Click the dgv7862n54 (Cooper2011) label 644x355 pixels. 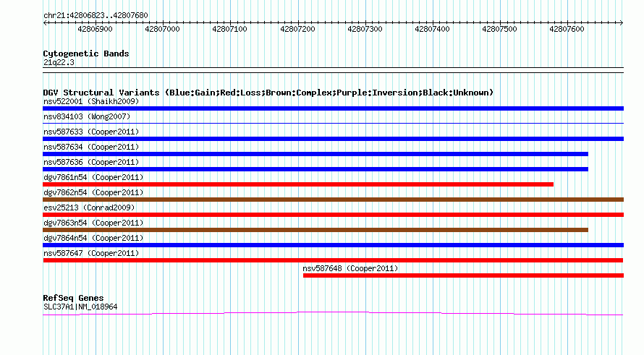coord(93,192)
